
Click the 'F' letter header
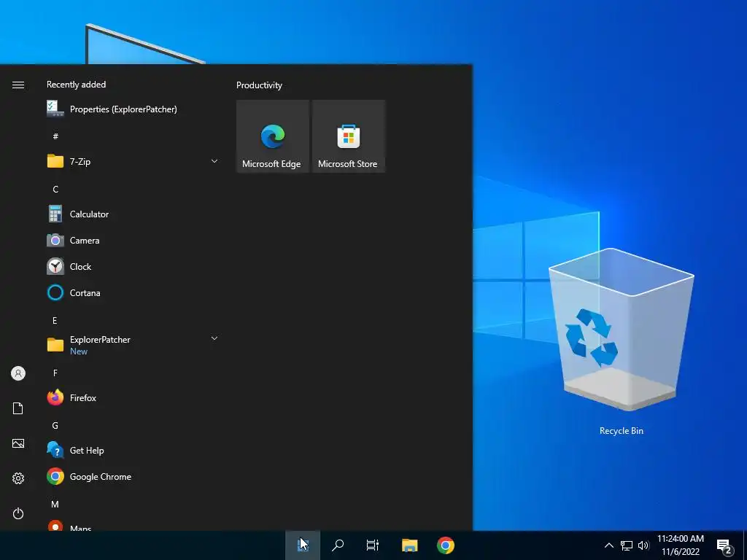tap(55, 373)
